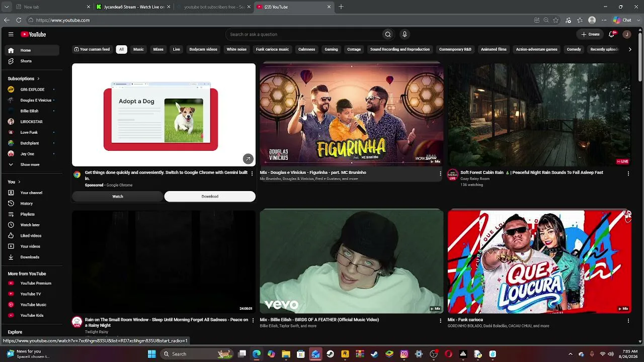Select the White noise chip
This screenshot has height=362, width=644.
[x=236, y=49]
